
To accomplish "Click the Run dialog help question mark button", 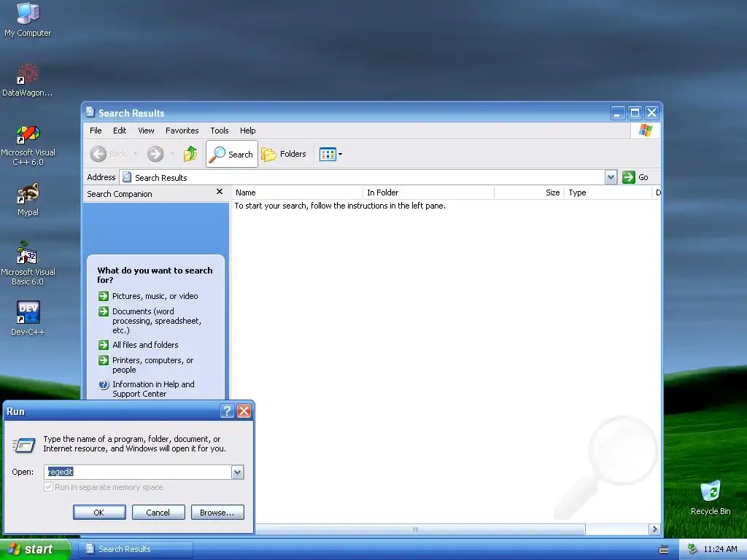I will point(228,411).
